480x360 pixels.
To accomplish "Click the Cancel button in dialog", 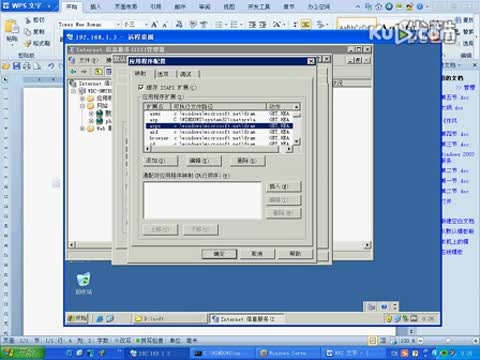I will tap(257, 254).
